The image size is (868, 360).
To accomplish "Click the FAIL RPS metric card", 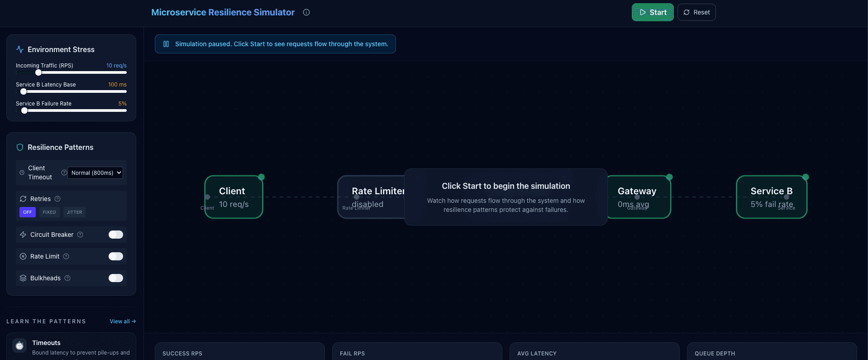I will pos(417,352).
